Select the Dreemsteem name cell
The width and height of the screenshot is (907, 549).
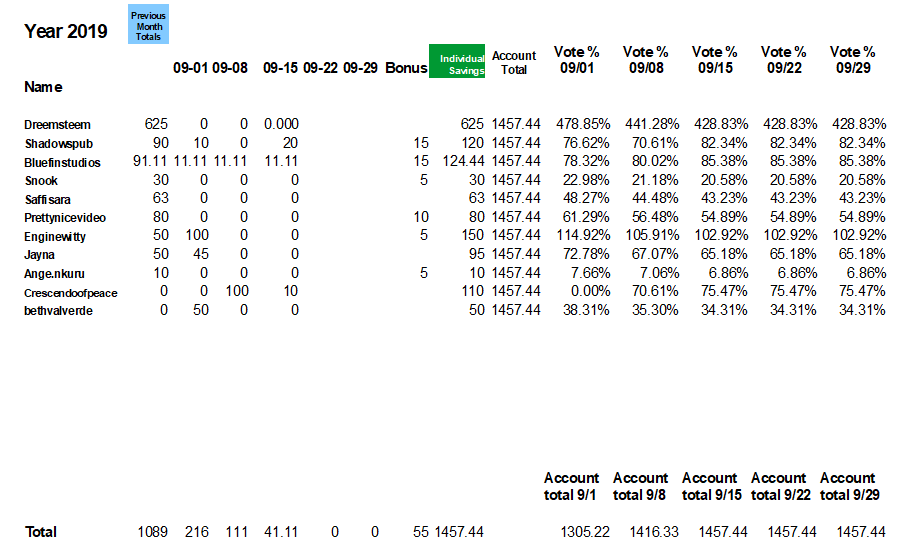57,125
